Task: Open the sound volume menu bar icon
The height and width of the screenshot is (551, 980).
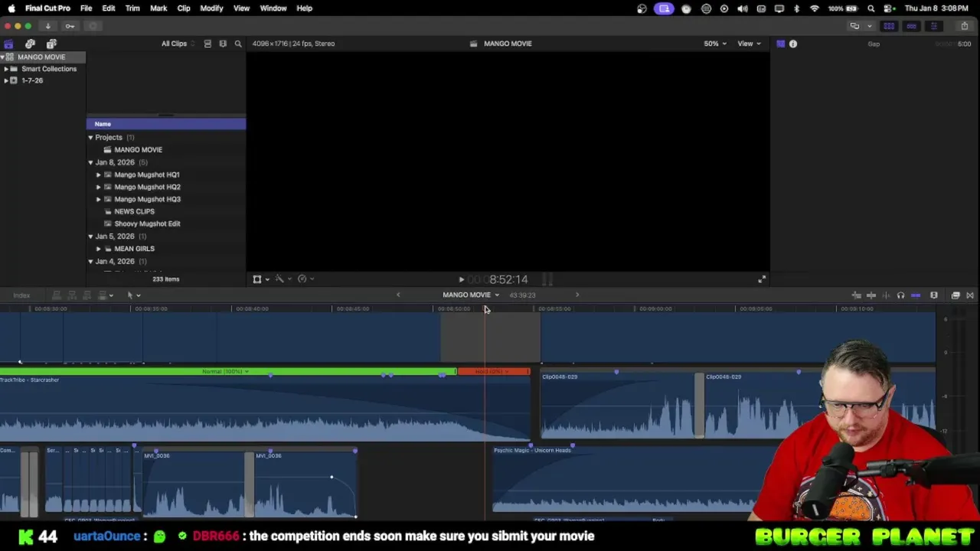Action: tap(742, 8)
